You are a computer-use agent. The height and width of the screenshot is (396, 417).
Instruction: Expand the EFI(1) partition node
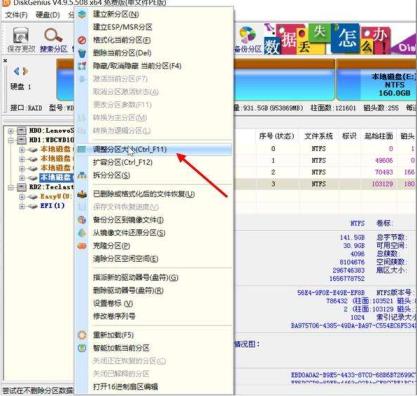click(x=22, y=206)
